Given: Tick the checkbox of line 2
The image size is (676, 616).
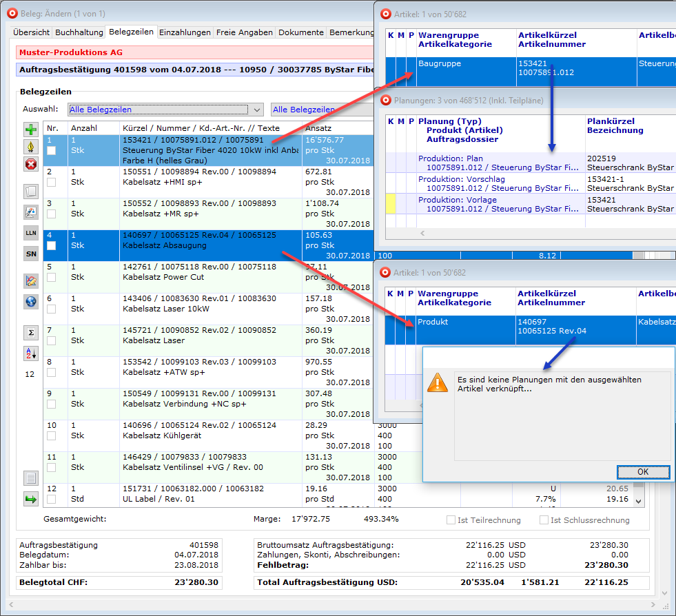Looking at the screenshot, I should point(52,182).
